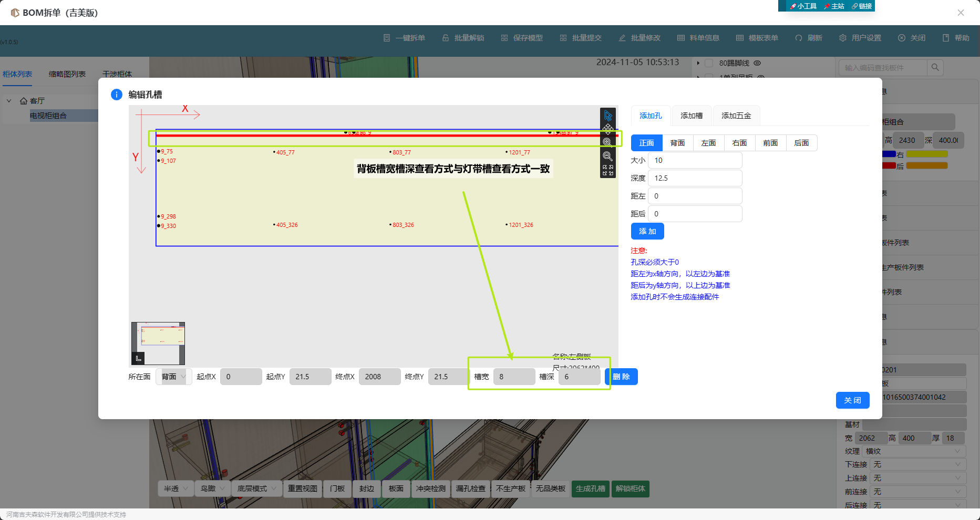Select the 左面 face option
The image size is (980, 520).
pyautogui.click(x=708, y=143)
